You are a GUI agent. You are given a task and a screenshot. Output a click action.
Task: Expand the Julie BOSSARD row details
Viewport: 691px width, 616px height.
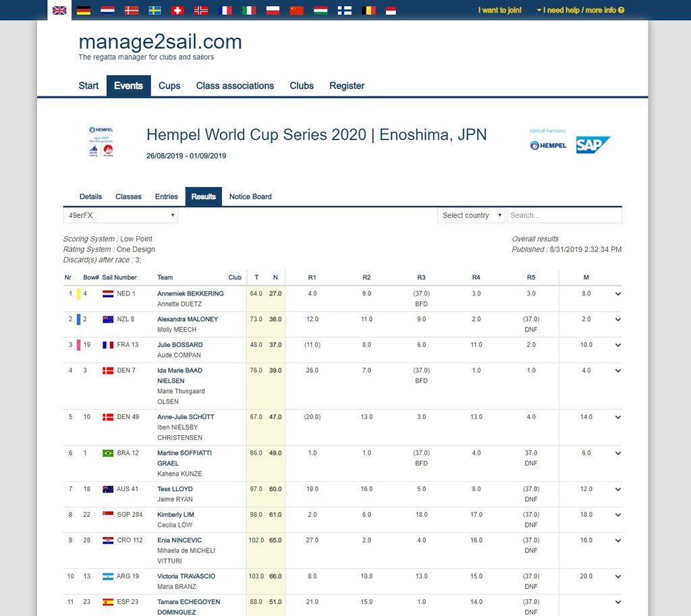pyautogui.click(x=618, y=345)
